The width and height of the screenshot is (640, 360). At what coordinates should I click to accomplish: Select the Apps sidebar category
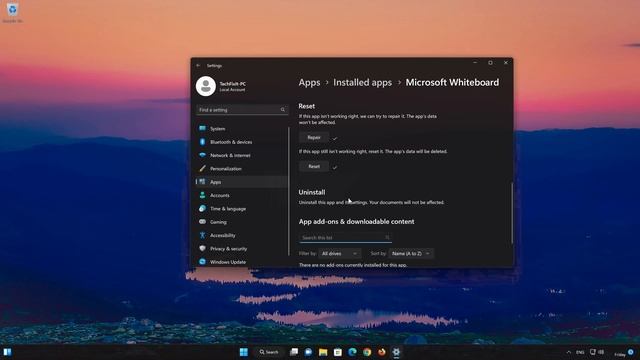(242, 182)
